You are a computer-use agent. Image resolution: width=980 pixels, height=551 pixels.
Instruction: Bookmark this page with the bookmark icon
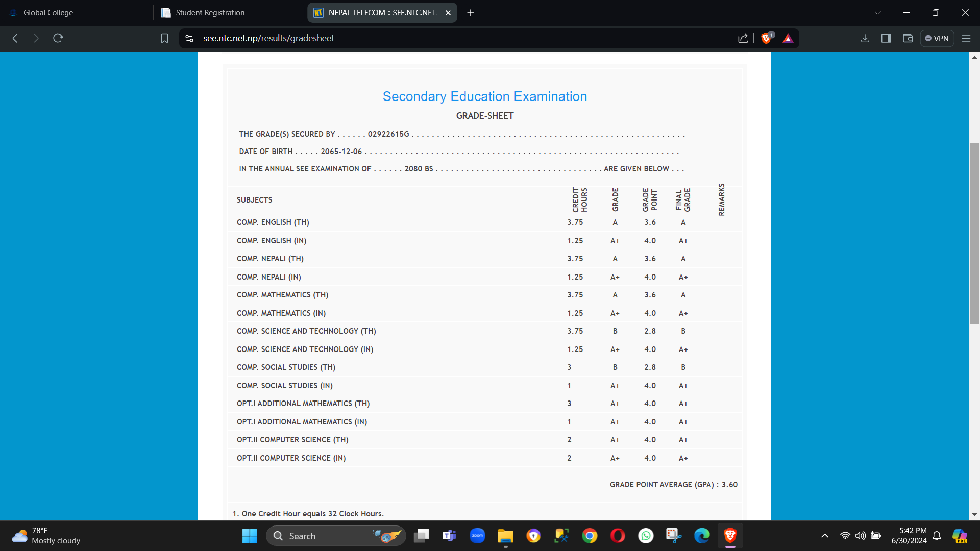pos(164,38)
